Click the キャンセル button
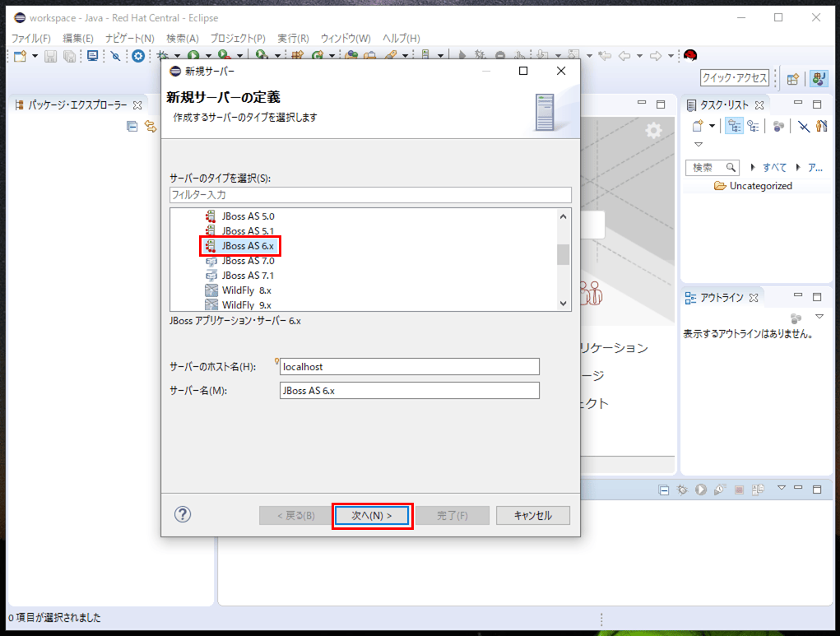Viewport: 840px width, 636px height. point(532,516)
